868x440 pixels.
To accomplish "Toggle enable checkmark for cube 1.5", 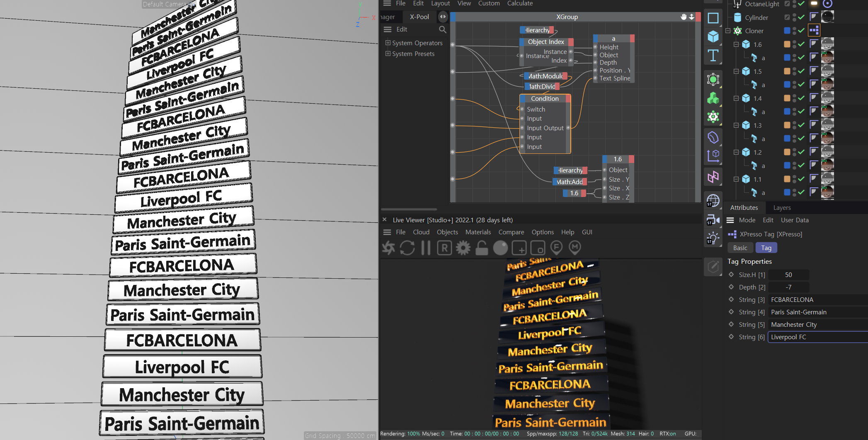I will tap(801, 71).
